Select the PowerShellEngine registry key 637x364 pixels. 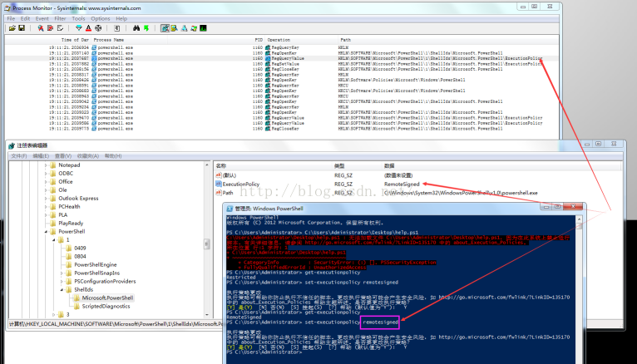click(95, 264)
